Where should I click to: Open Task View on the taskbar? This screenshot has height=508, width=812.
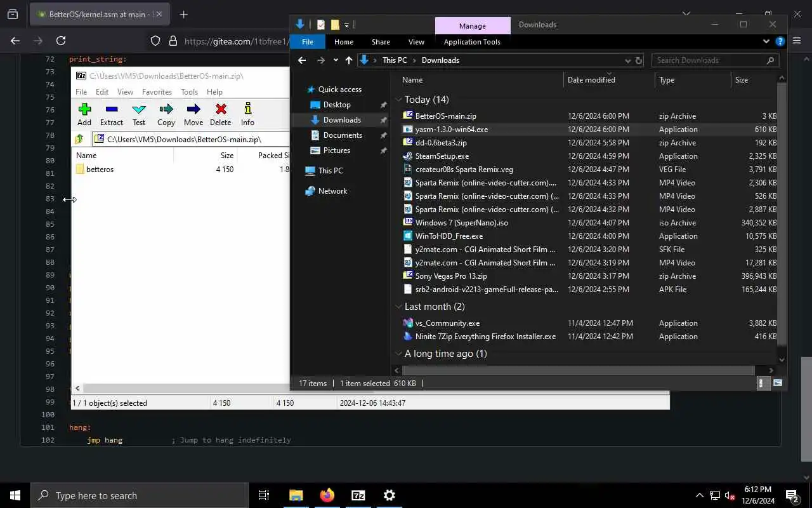click(x=264, y=495)
